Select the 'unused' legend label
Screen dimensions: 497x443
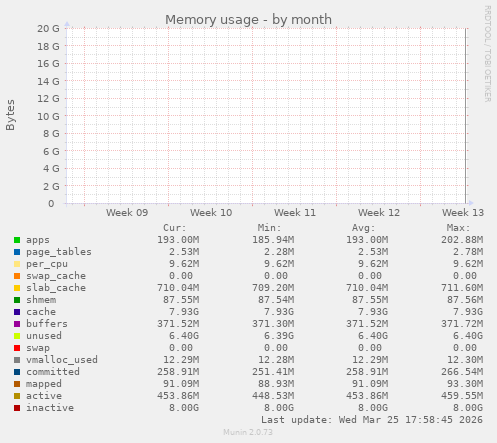(44, 336)
